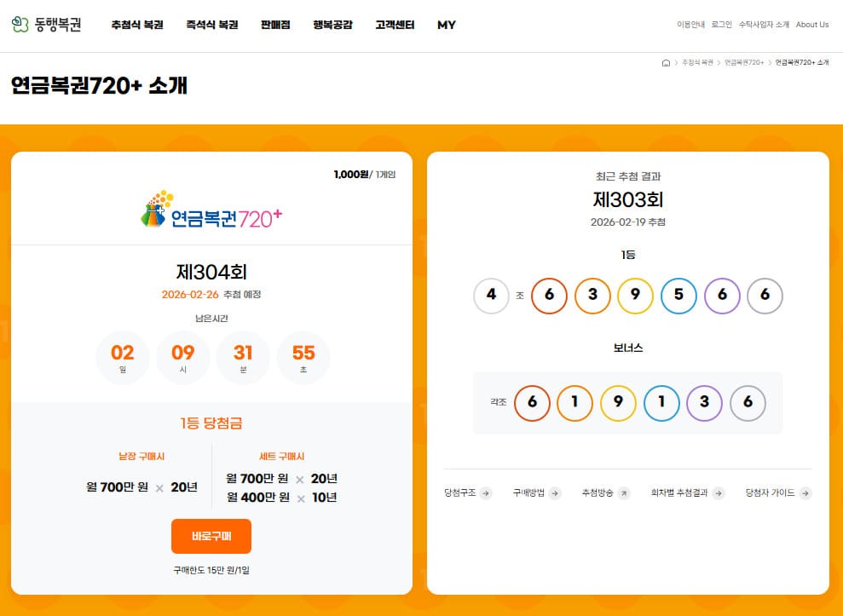843x616 pixels.
Task: Click arrow icon next to 구매방법
Action: [554, 492]
